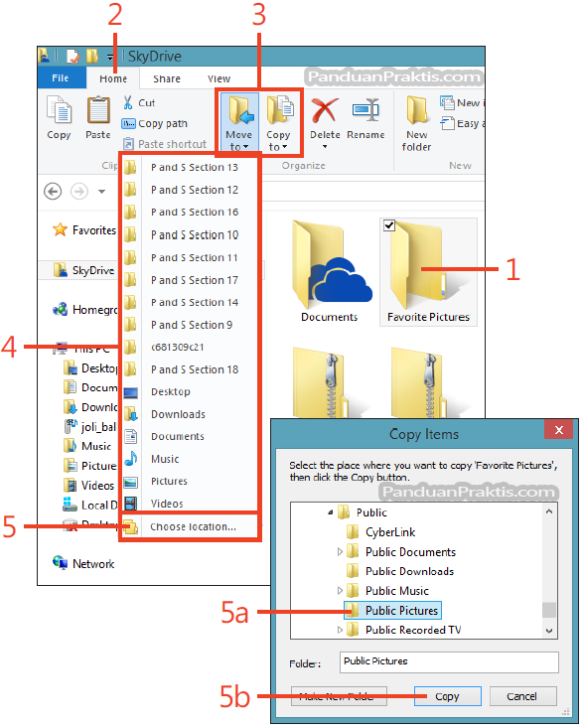The height and width of the screenshot is (728, 582).
Task: Open the recent locations dropdown arrow
Action: tap(101, 192)
